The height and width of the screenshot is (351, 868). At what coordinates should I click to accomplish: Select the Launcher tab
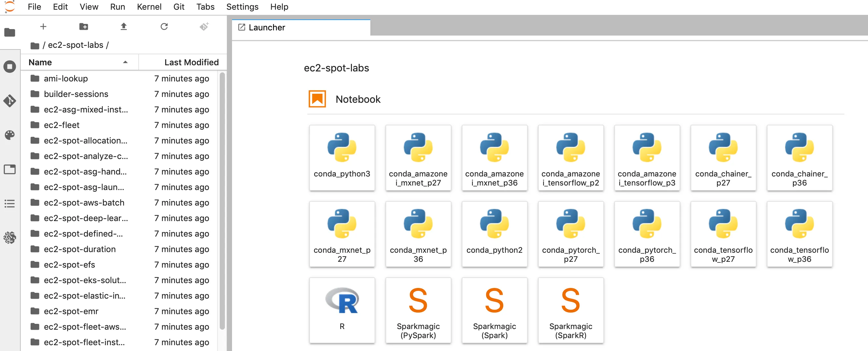click(x=267, y=27)
